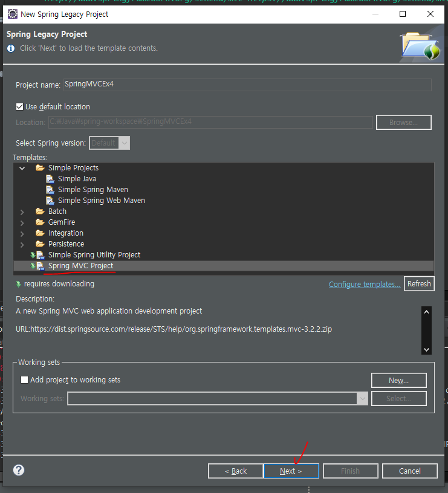Screen dimensions: 448x493
Task: Click the Project name input field
Action: 247,85
